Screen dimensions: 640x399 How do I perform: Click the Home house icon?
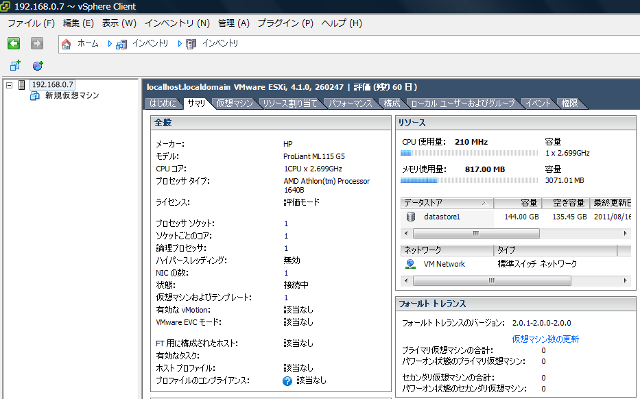pos(67,44)
